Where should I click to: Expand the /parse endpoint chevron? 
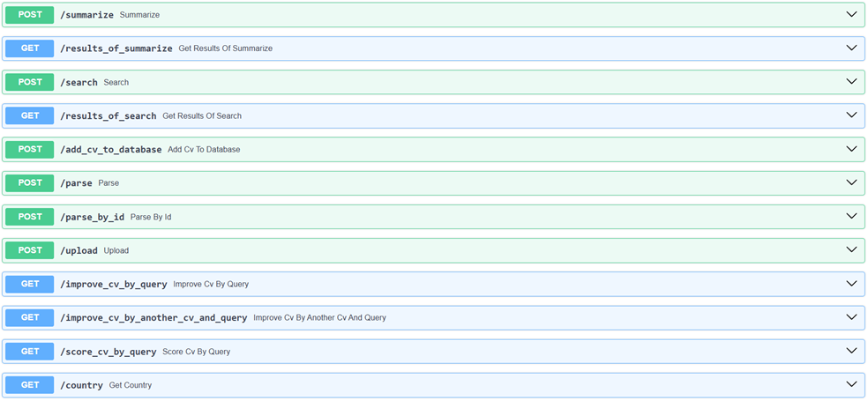click(x=851, y=182)
